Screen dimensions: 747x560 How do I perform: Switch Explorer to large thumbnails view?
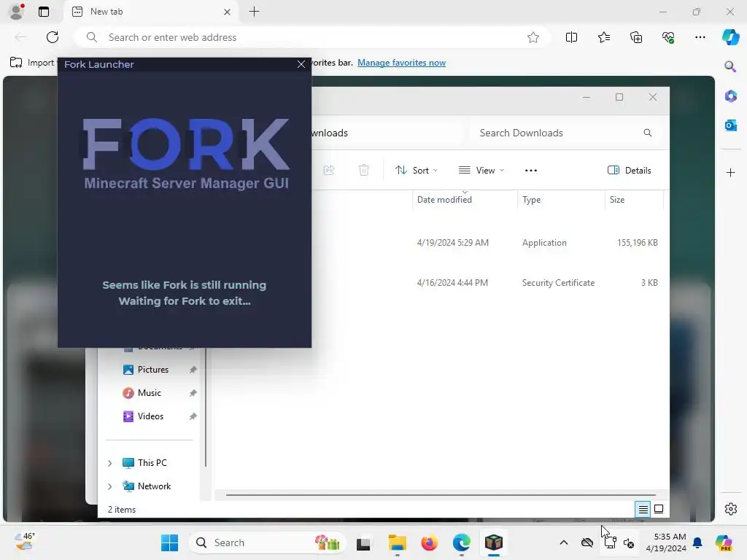pyautogui.click(x=659, y=509)
